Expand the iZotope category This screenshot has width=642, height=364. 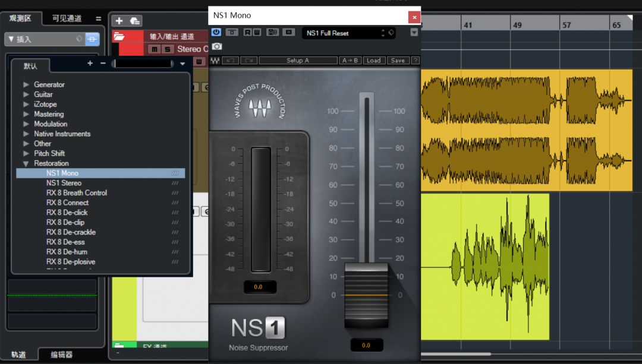[26, 105]
